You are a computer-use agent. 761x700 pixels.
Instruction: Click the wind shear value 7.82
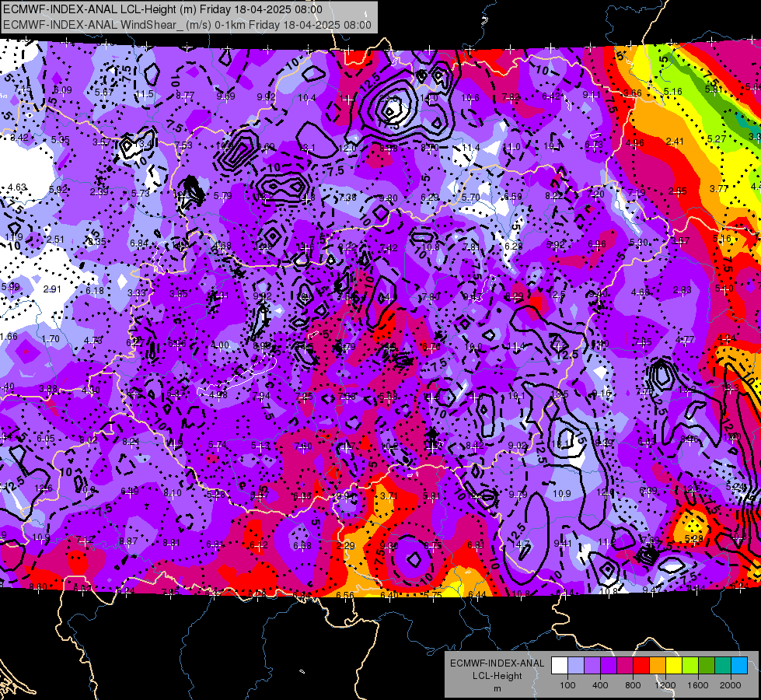[511, 97]
